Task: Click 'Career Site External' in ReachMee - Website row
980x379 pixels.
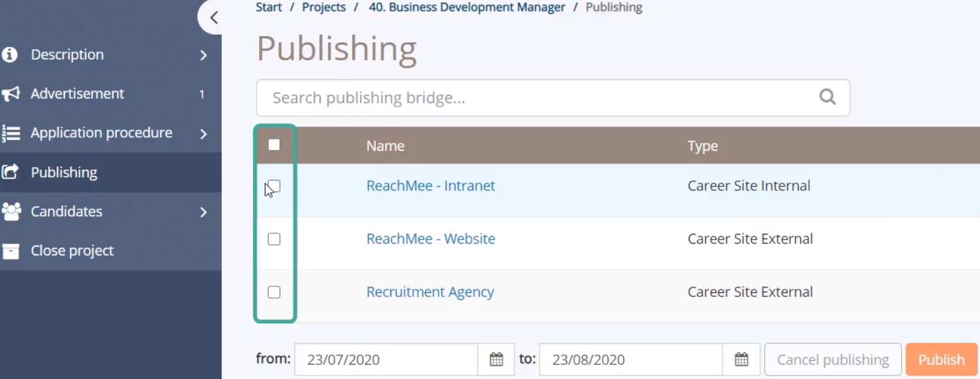Action: (x=750, y=239)
